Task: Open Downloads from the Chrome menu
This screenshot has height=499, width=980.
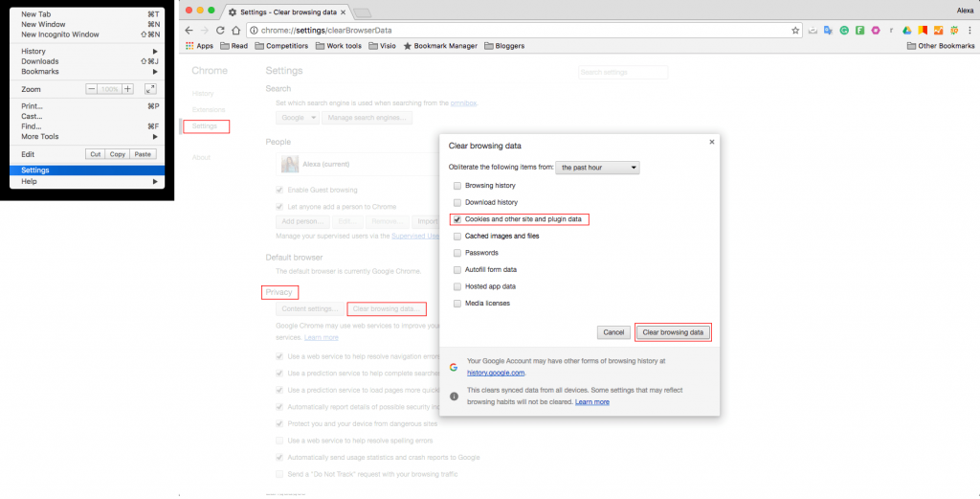Action: (87, 61)
